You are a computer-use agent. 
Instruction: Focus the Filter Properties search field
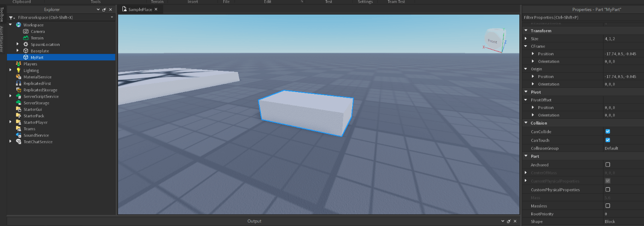coord(582,17)
